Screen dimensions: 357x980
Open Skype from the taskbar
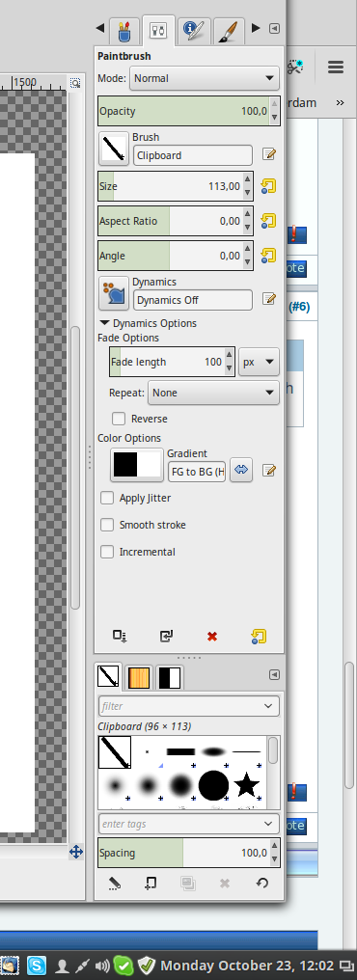pyautogui.click(x=36, y=966)
